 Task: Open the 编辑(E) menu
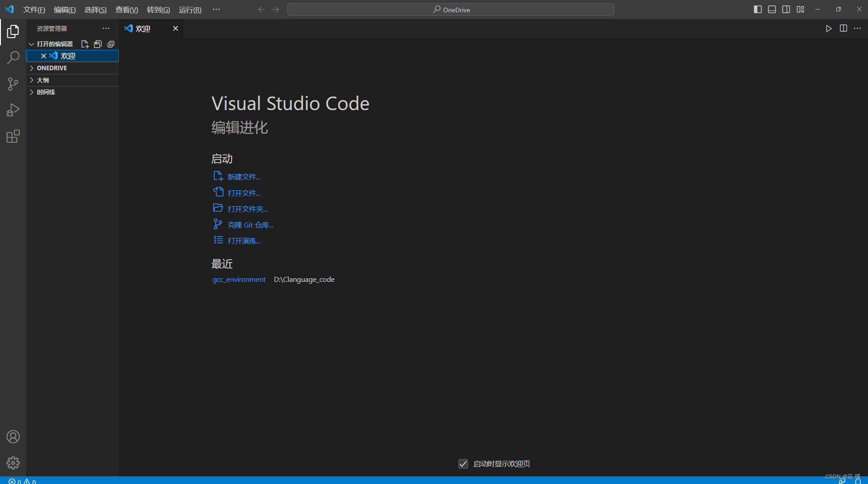tap(65, 10)
